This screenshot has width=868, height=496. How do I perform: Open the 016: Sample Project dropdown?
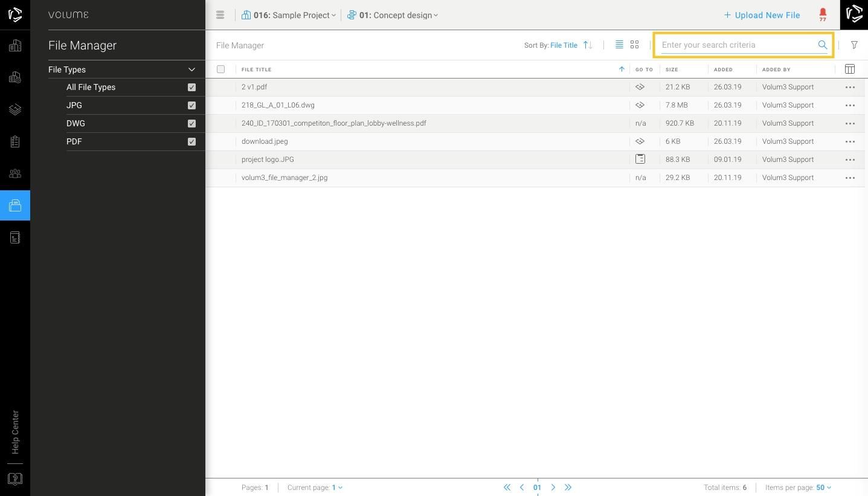coord(289,15)
